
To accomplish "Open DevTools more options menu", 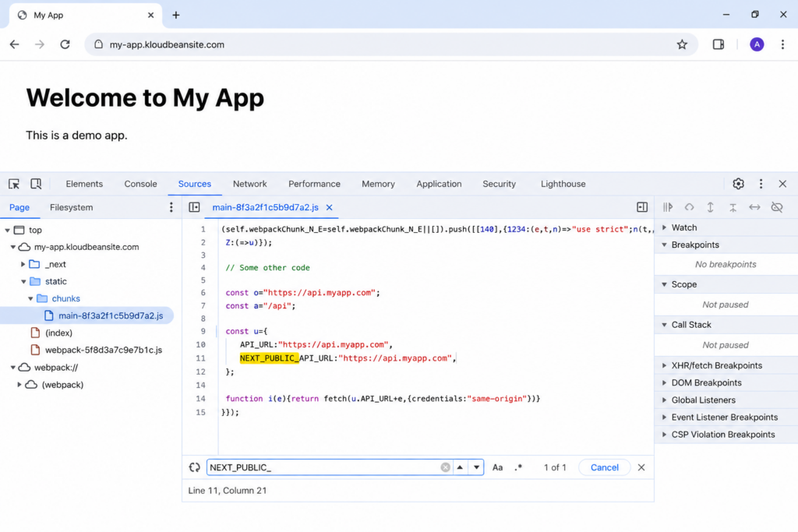I will click(761, 184).
